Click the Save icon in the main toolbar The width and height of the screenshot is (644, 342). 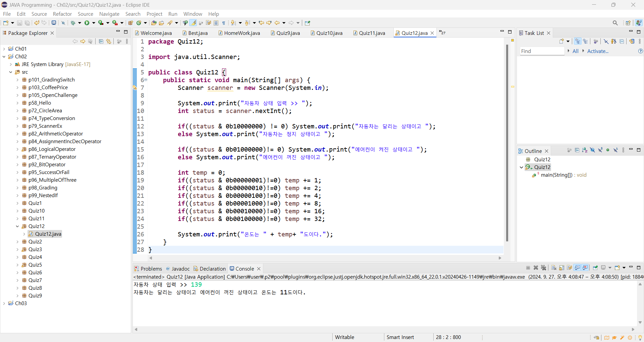19,23
